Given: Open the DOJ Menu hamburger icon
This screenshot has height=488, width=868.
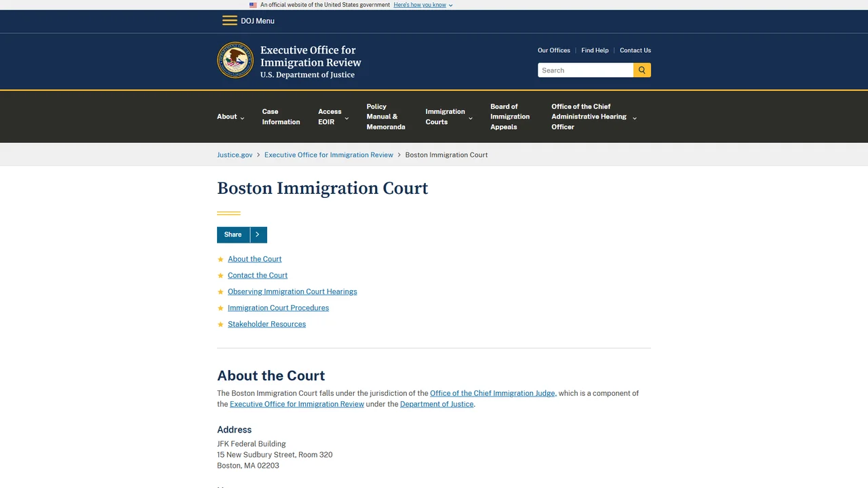Looking at the screenshot, I should coord(230,20).
